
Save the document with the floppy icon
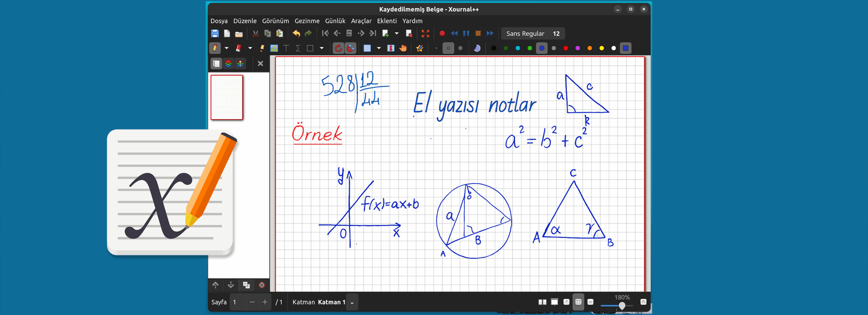point(215,34)
